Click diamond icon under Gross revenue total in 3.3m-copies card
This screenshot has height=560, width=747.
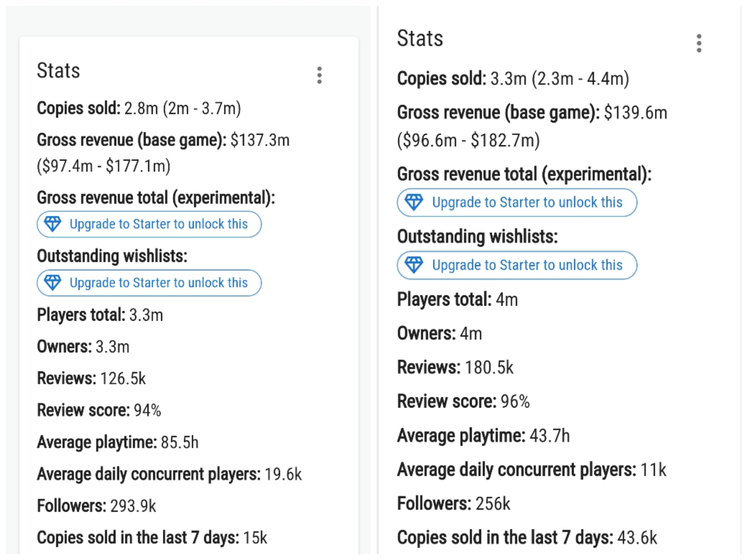tap(414, 202)
